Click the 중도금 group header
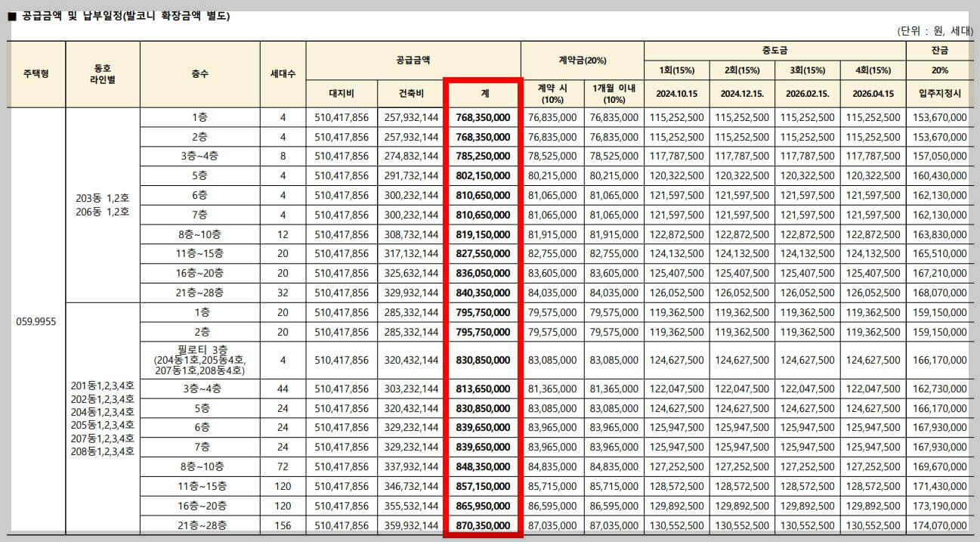Image resolution: width=980 pixels, height=542 pixels. point(775,51)
